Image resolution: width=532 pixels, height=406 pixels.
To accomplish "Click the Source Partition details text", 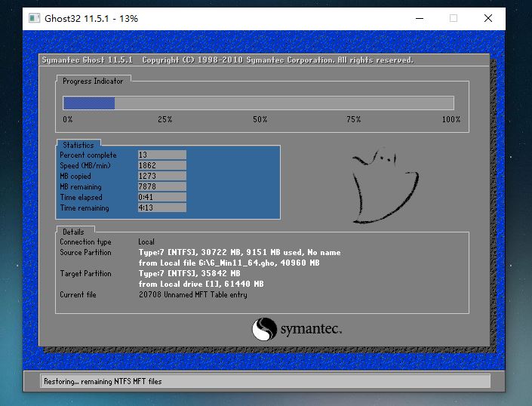I will tap(239, 253).
